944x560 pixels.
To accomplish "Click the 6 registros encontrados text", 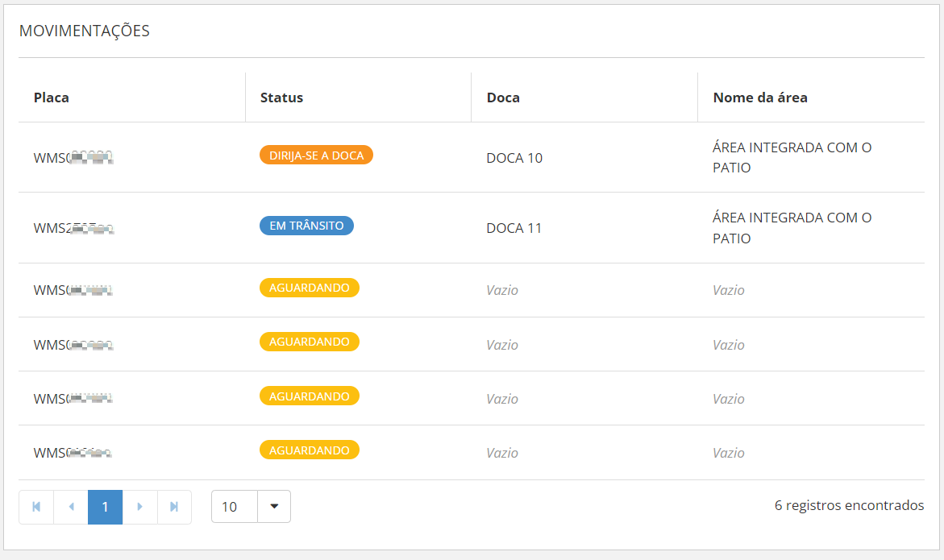I will click(x=849, y=506).
